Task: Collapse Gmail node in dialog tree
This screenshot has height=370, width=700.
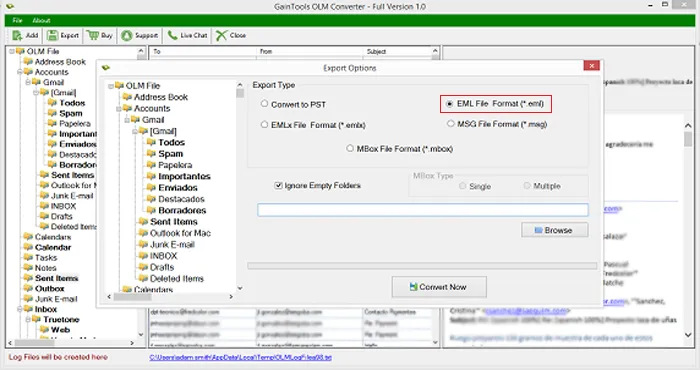Action: (127, 120)
